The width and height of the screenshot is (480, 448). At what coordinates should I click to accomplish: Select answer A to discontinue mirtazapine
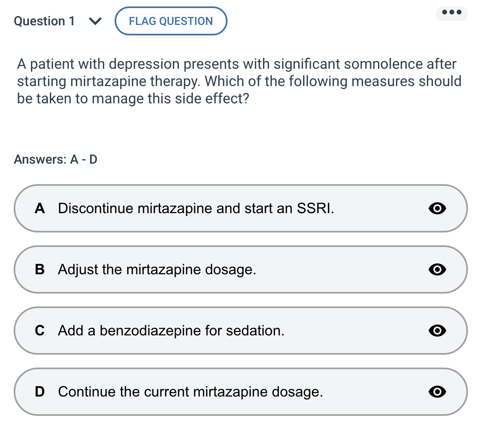click(x=196, y=208)
